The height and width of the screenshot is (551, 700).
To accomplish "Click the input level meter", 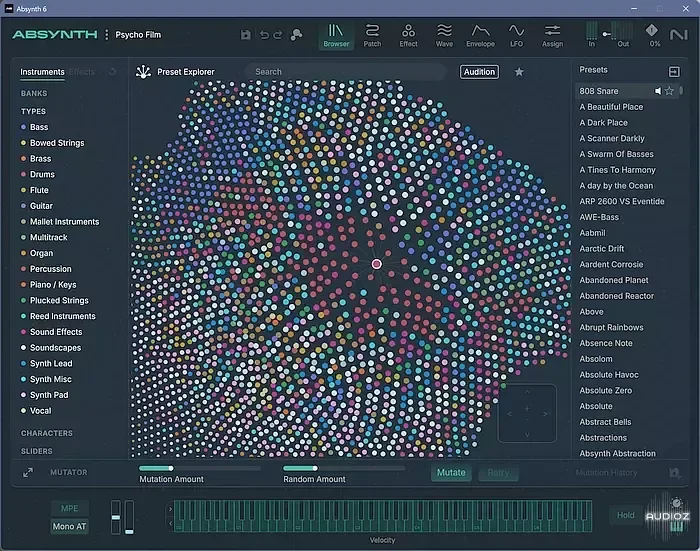I will (592, 31).
